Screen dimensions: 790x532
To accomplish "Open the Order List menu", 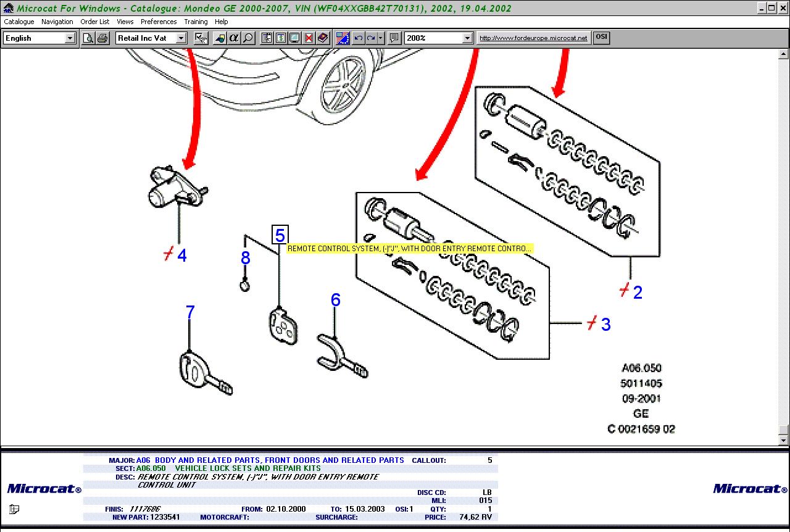I will 95,22.
